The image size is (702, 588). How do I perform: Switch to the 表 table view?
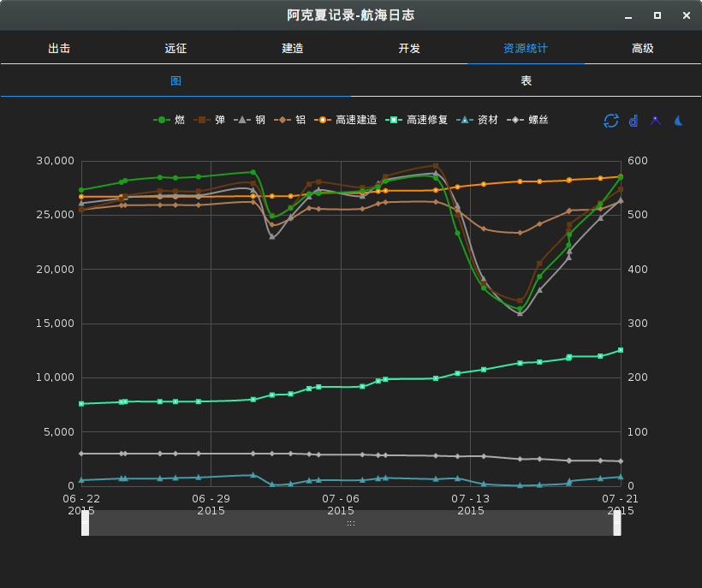click(526, 80)
